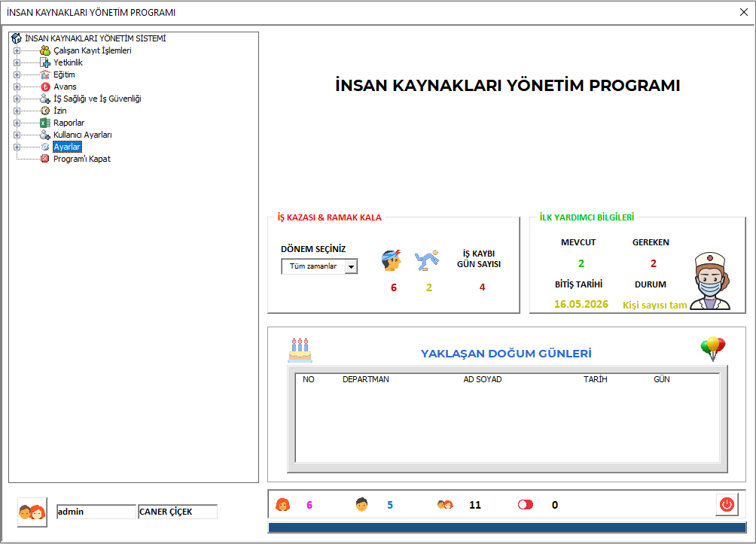The image size is (756, 544).
Task: Click the nurse first aid image
Action: click(x=711, y=281)
